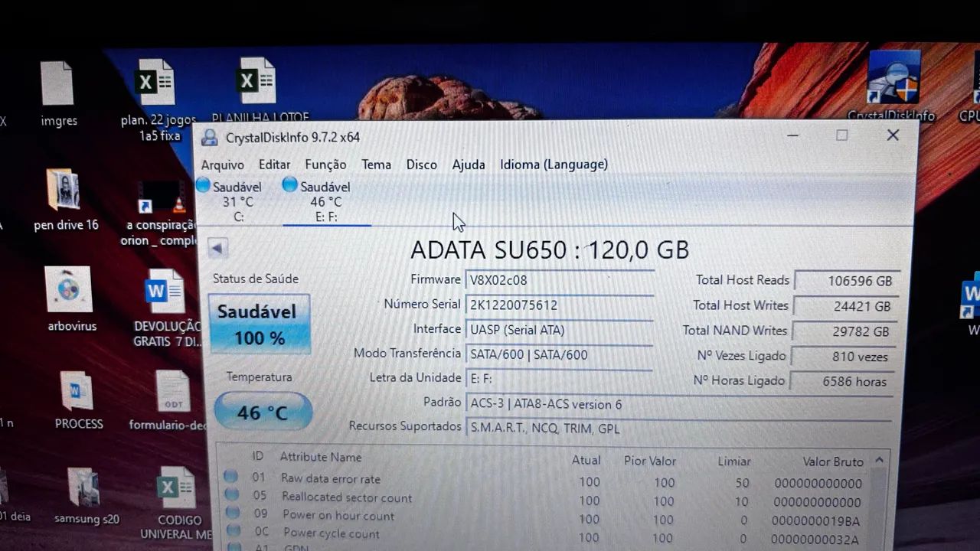Click the serial number field 2K1220075612
The image size is (980, 551).
(560, 305)
